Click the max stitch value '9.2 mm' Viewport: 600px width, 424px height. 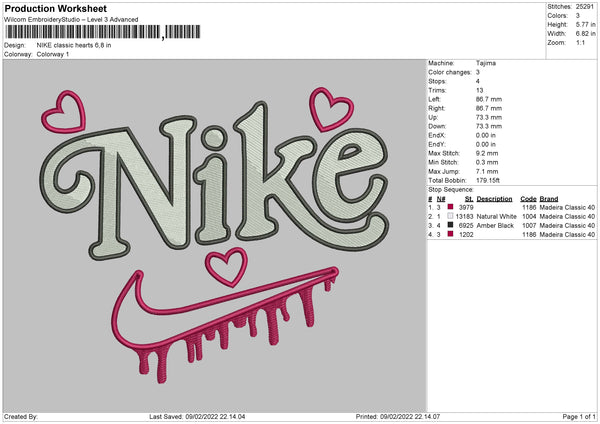487,153
